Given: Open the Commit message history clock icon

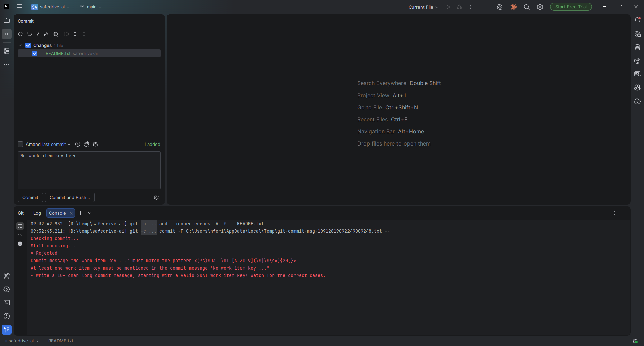Looking at the screenshot, I should point(78,144).
